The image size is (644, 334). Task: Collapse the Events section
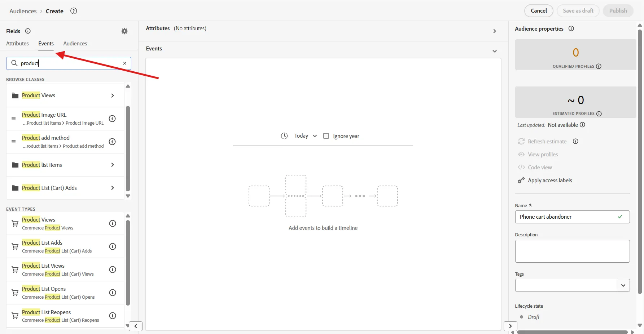495,51
